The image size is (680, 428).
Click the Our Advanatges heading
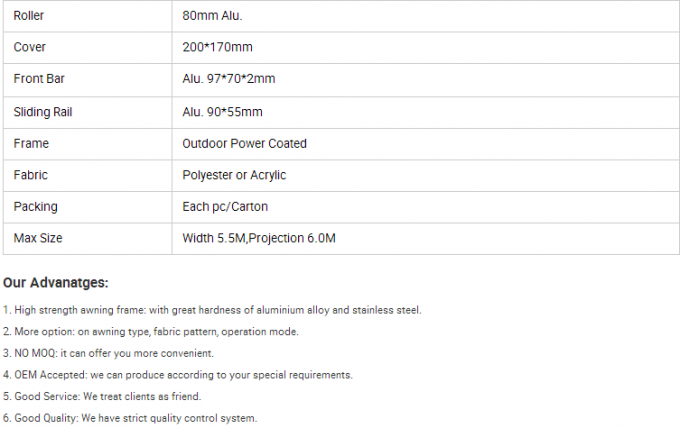coord(56,283)
